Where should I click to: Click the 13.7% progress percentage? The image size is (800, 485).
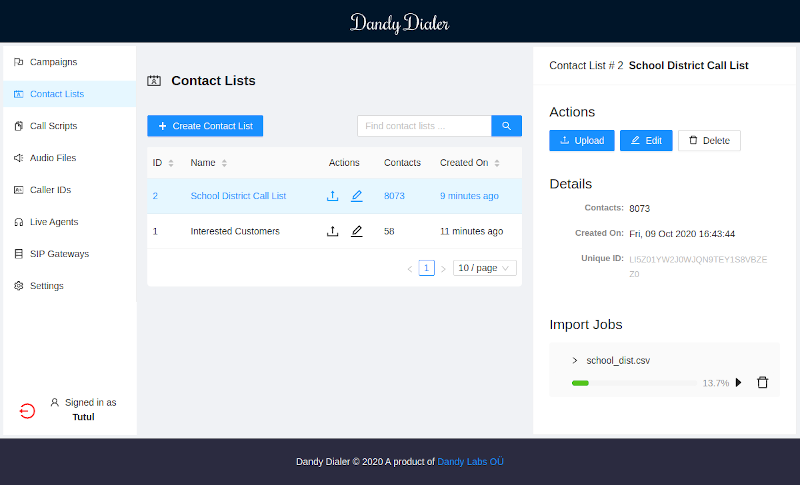[715, 383]
